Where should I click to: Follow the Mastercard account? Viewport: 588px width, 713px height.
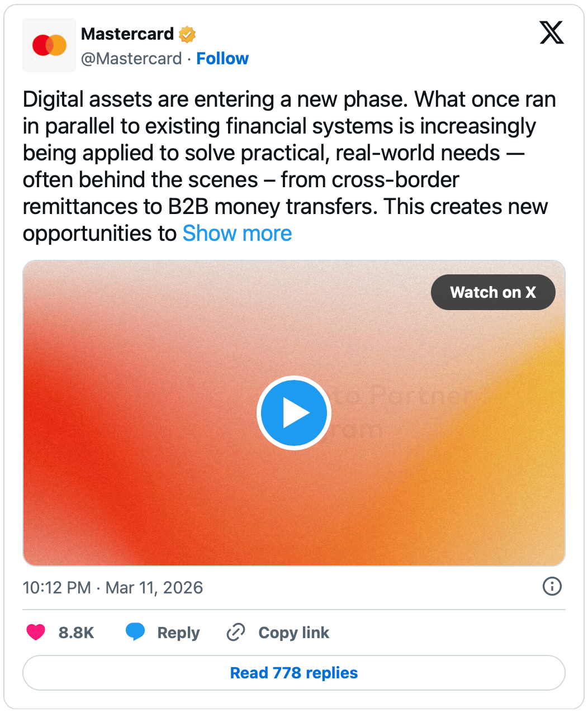pos(222,58)
